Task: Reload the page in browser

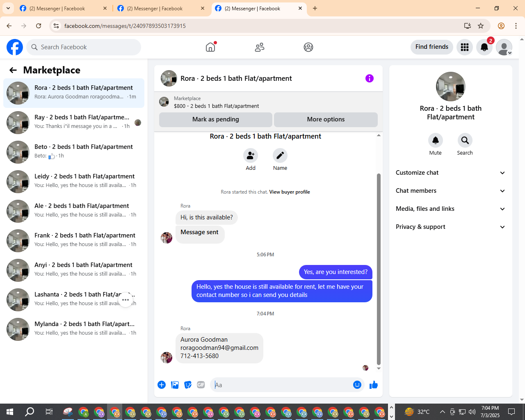Action: (x=39, y=26)
